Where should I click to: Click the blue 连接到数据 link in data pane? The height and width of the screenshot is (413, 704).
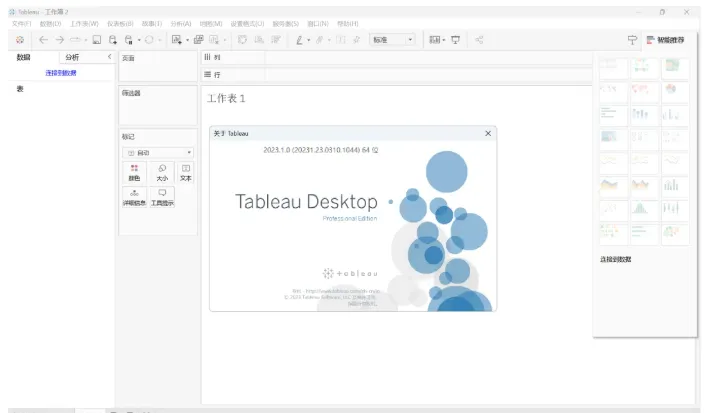pyautogui.click(x=61, y=73)
